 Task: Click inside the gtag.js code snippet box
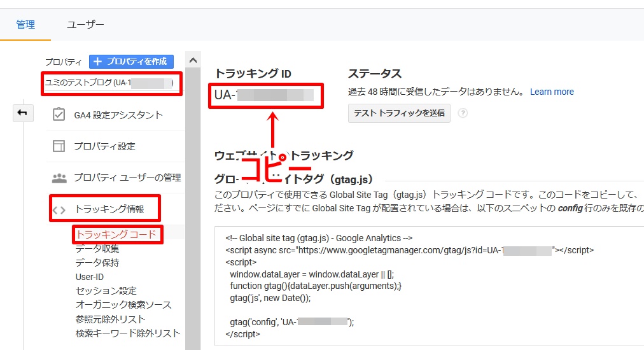[429, 286]
